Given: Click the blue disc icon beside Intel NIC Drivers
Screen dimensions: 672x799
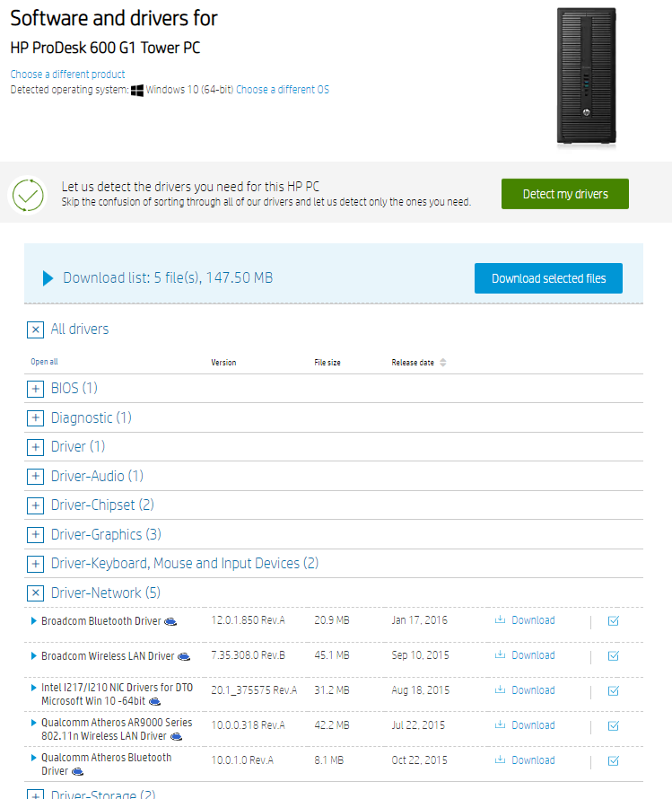Looking at the screenshot, I should coord(154,702).
